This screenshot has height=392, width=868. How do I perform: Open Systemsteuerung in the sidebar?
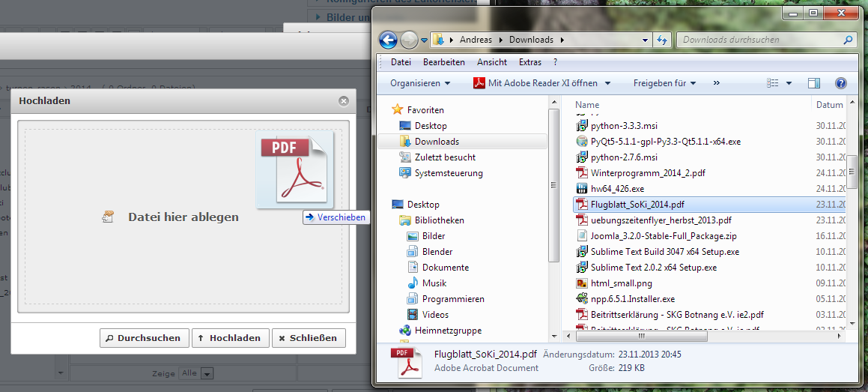tap(448, 173)
